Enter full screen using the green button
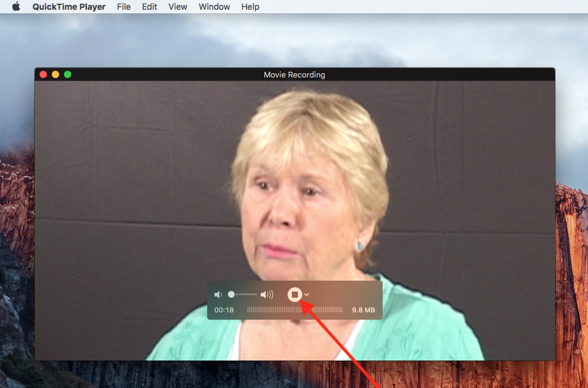 point(68,74)
